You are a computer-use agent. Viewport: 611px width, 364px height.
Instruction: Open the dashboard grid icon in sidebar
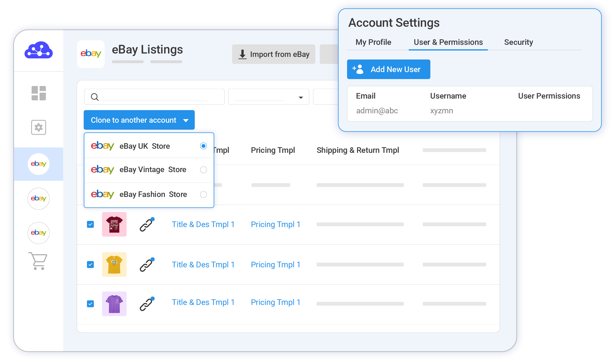point(39,93)
